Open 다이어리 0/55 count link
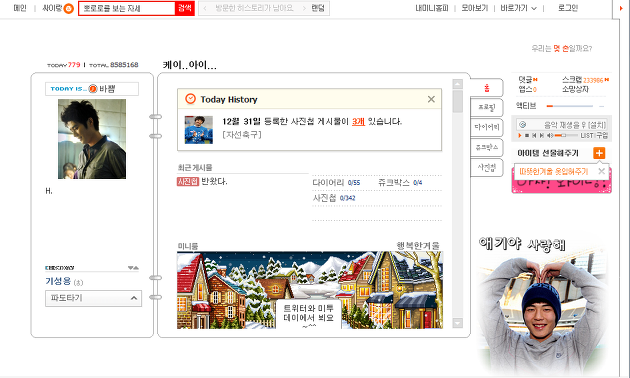Screen dimensions: 630x378 336,183
